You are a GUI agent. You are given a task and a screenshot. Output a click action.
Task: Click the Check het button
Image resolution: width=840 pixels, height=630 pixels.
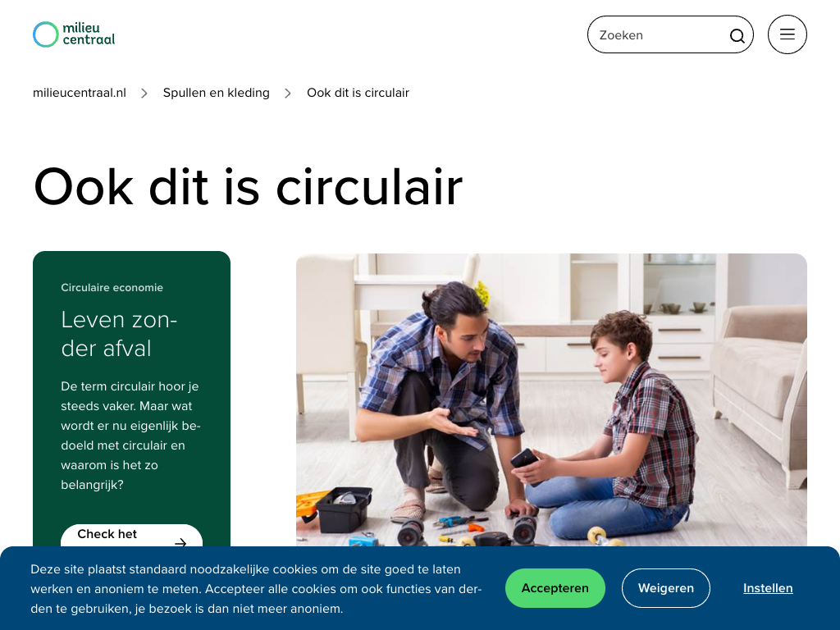pyautogui.click(x=132, y=535)
